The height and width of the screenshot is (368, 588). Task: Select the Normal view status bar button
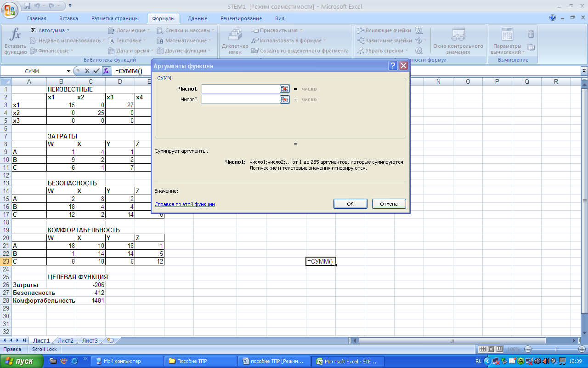click(482, 349)
